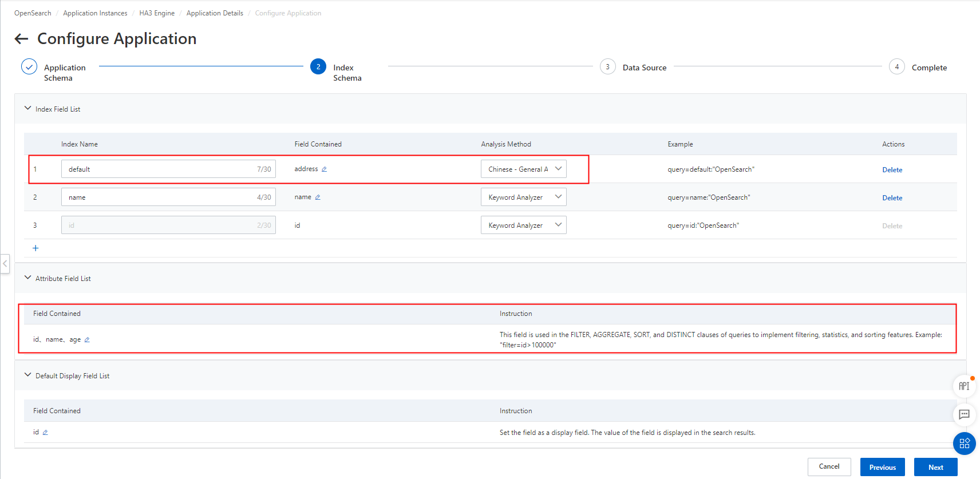Viewport: 980px width, 479px height.
Task: Open the Keyword Analyzer dropdown in the name row
Action: tap(524, 197)
